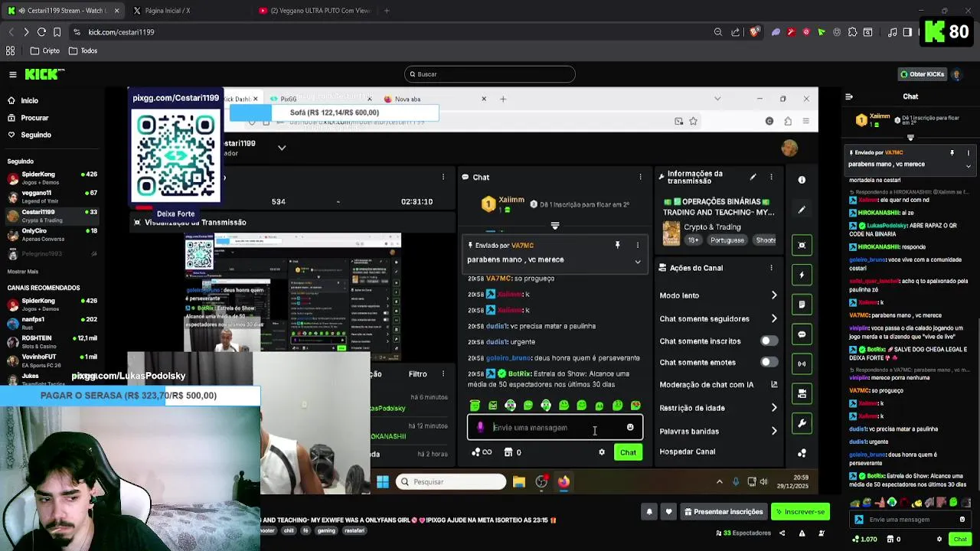Open OnlyCiro channel in Seguindo list
The image size is (980, 551).
(52, 234)
